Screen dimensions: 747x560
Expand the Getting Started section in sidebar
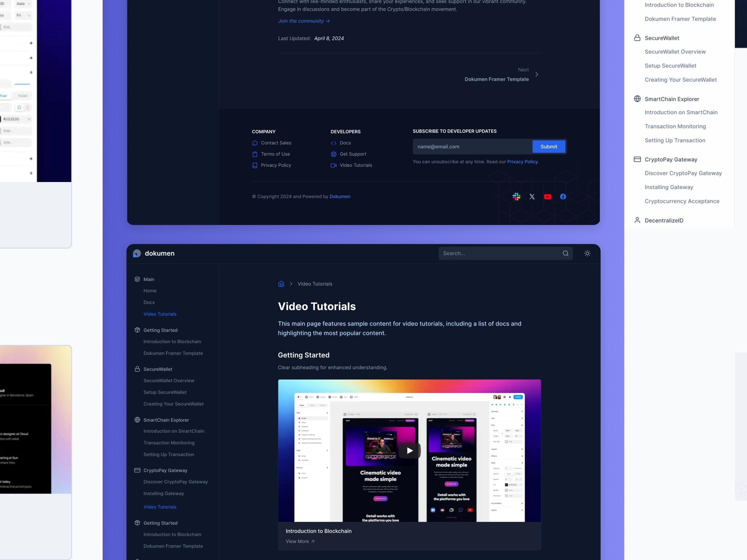(160, 329)
